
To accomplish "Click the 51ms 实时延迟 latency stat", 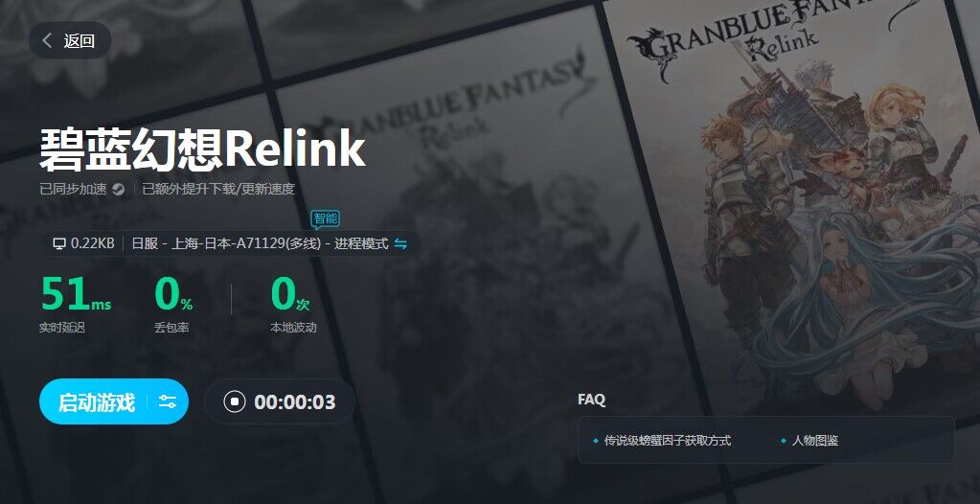I will (x=75, y=304).
